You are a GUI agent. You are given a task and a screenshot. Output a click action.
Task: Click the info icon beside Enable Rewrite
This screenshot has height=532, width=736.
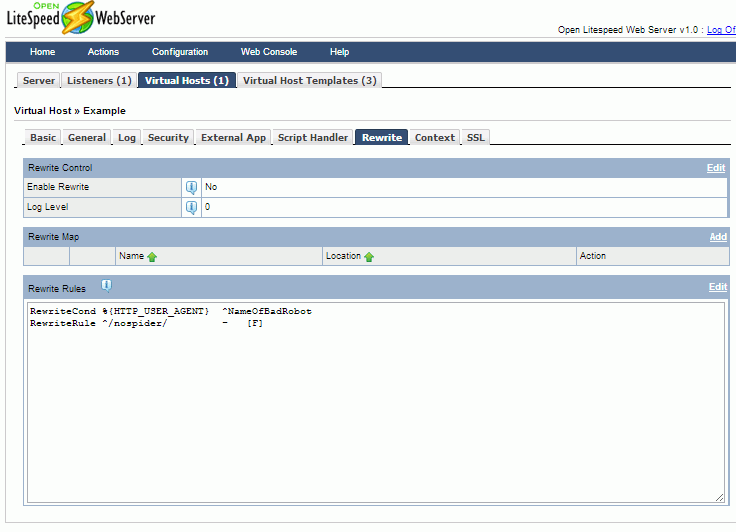click(x=191, y=187)
